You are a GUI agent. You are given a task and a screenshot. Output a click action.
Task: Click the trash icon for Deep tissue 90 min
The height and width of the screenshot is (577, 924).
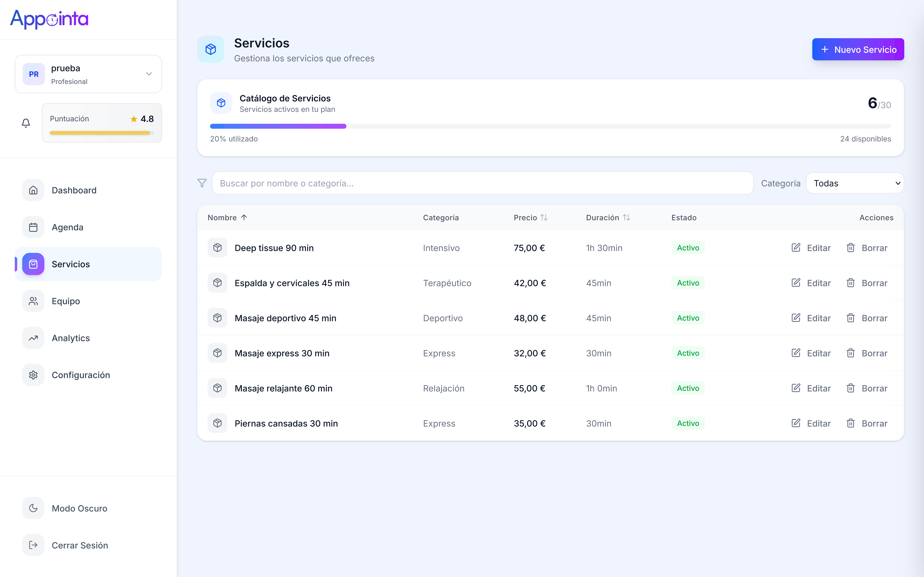[850, 248]
